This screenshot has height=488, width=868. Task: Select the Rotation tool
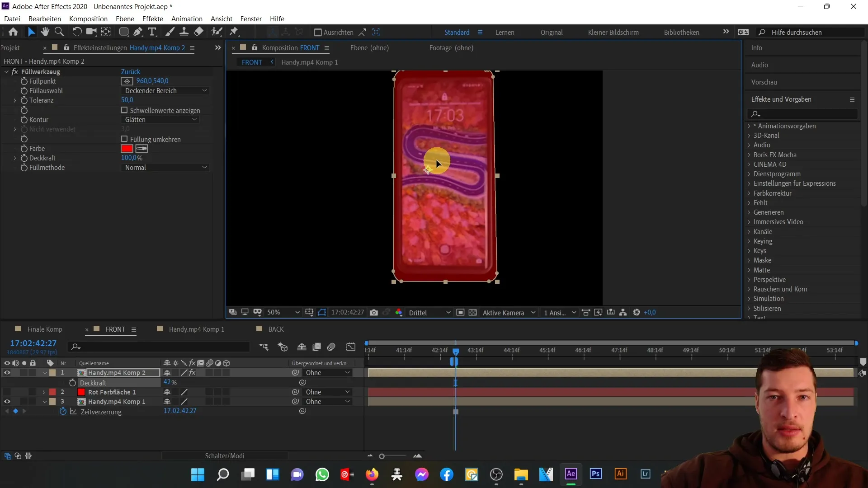coord(77,32)
